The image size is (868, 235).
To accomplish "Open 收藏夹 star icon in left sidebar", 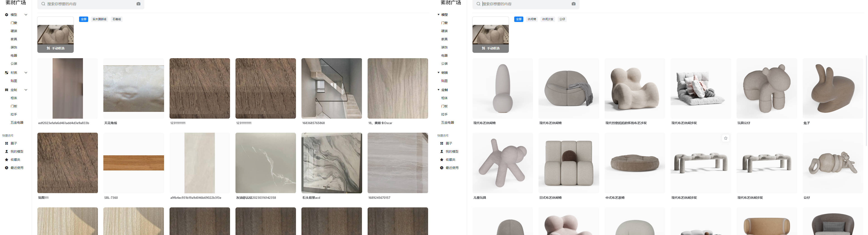I will click(x=6, y=160).
